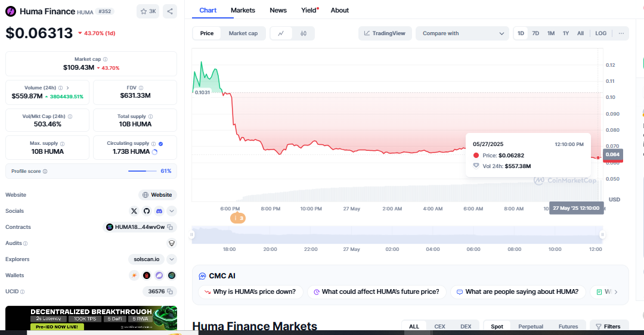Click the HUMA18...44wvGw contract chip
644x335 pixels.
pos(140,227)
